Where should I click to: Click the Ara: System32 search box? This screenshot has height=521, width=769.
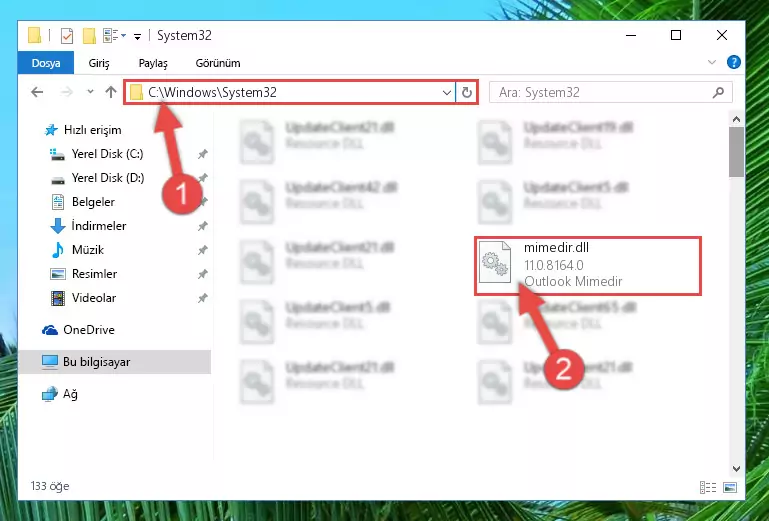[x=611, y=92]
